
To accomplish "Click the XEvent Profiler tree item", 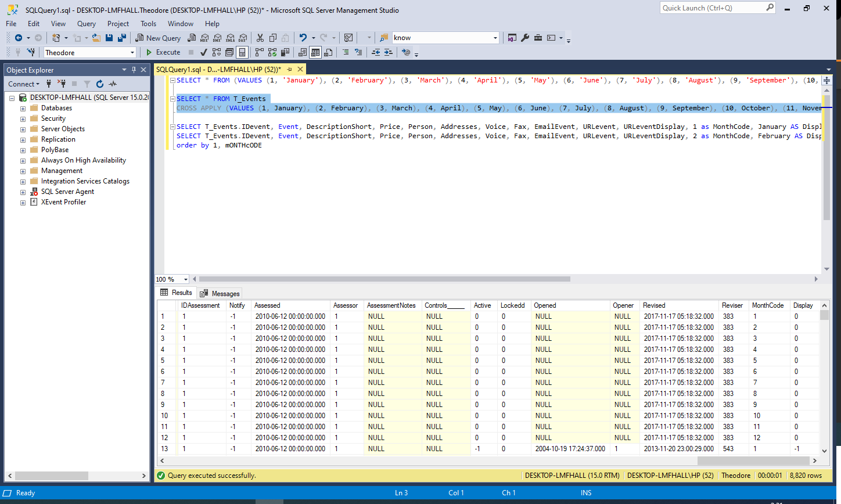I will [63, 202].
